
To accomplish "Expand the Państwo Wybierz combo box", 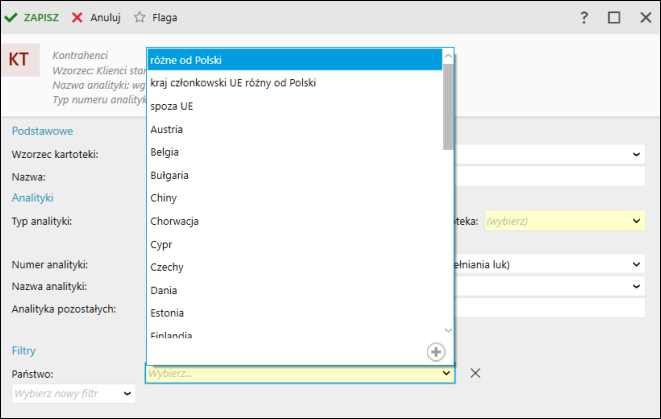I will 446,373.
